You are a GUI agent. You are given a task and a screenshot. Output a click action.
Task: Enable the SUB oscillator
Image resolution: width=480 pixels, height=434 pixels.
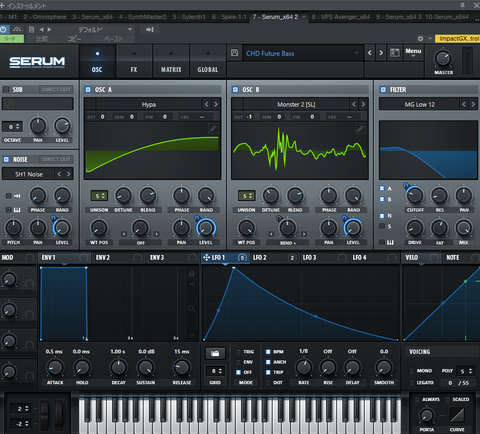coord(6,89)
